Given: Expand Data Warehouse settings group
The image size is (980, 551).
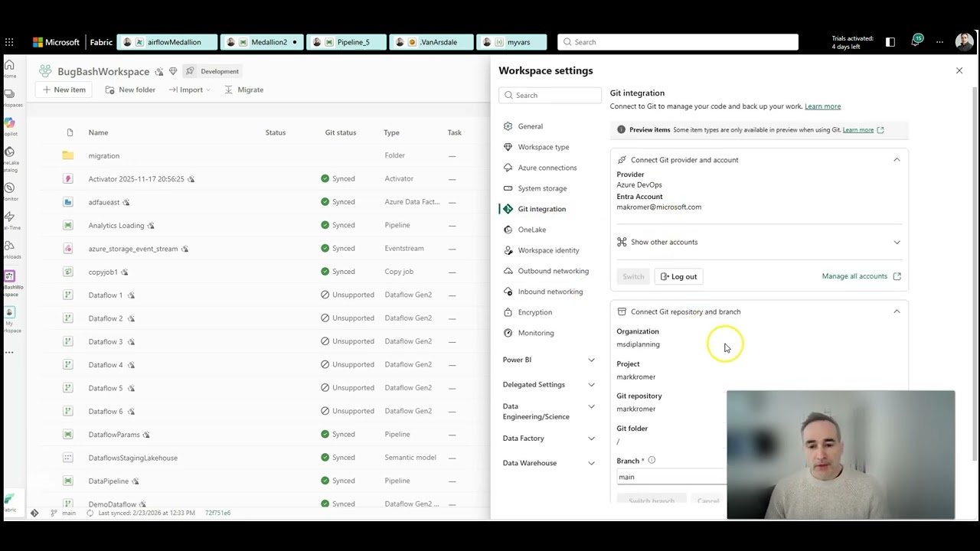Looking at the screenshot, I should 591,463.
